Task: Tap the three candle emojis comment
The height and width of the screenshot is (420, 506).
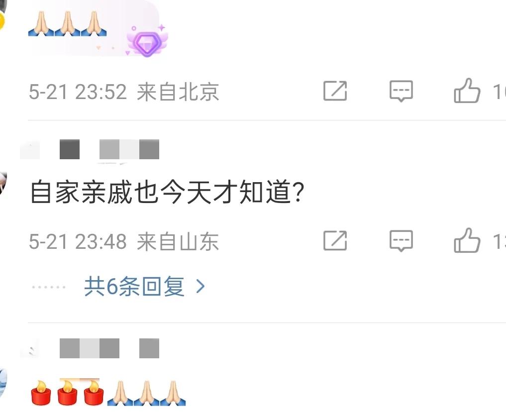Action: [108, 393]
